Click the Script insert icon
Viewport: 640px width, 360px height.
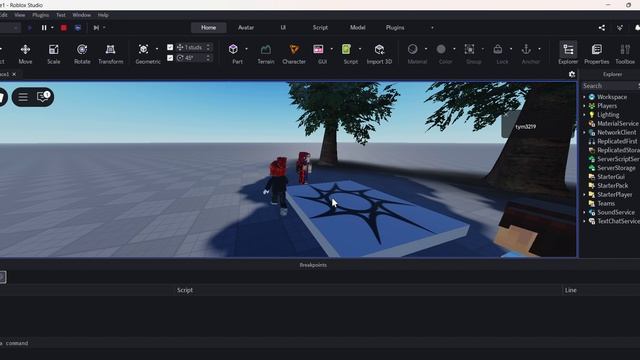click(347, 50)
